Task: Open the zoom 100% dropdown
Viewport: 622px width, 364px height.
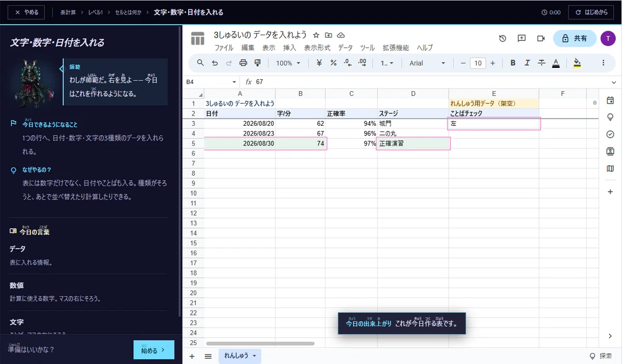Action: (288, 63)
